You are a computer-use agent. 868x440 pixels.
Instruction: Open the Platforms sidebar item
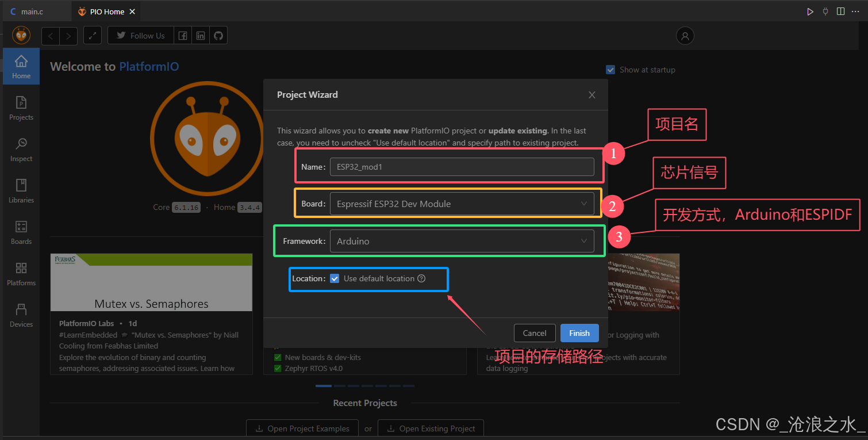point(21,274)
